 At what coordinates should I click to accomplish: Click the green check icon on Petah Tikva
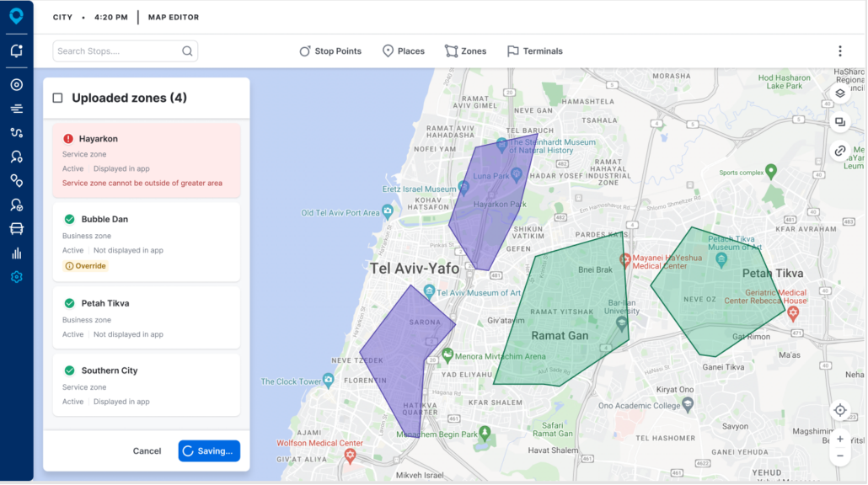[69, 303]
